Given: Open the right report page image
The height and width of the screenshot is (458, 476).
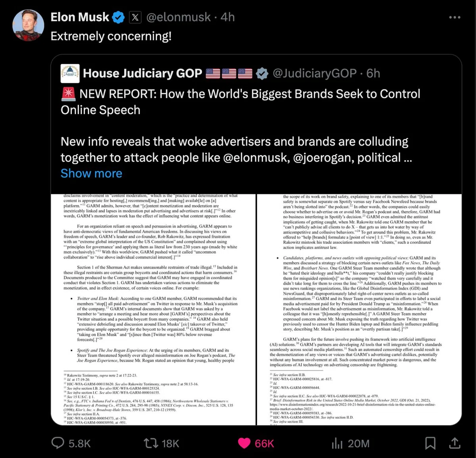Looking at the screenshot, I should pos(359,310).
